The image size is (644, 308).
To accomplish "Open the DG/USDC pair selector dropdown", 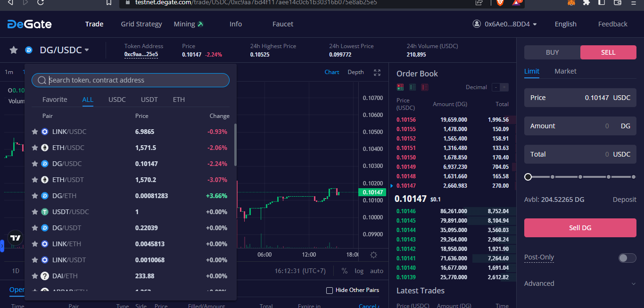I will point(64,50).
